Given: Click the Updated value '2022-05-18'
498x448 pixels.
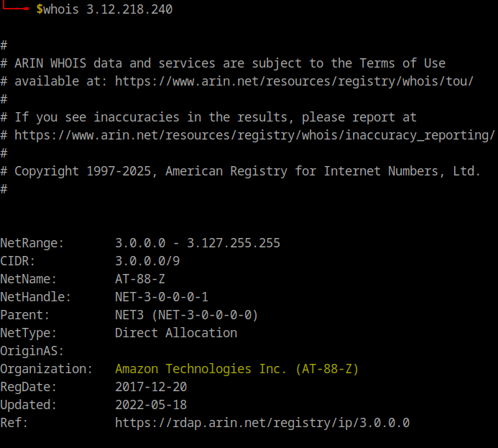Looking at the screenshot, I should point(151,405).
